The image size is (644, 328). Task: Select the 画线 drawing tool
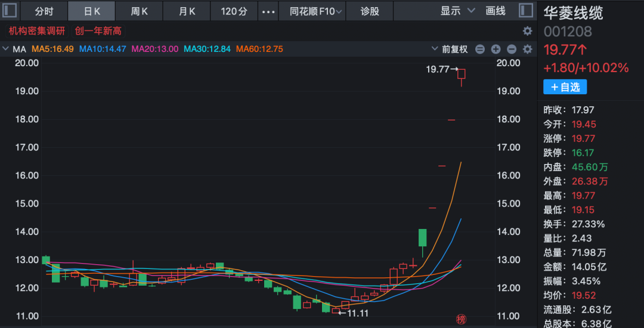click(496, 11)
